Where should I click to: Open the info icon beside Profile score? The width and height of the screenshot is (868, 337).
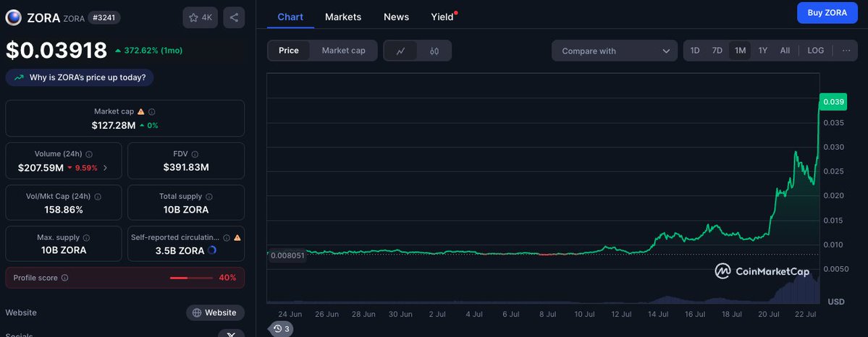[x=64, y=278]
